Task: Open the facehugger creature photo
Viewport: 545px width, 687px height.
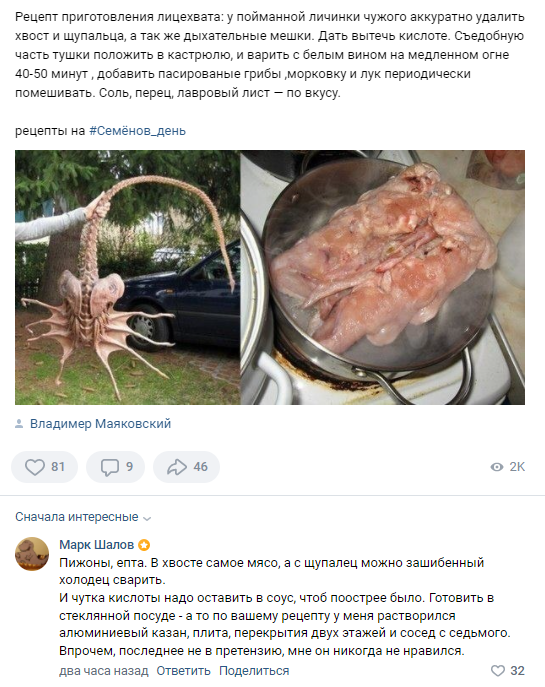Action: click(x=127, y=277)
